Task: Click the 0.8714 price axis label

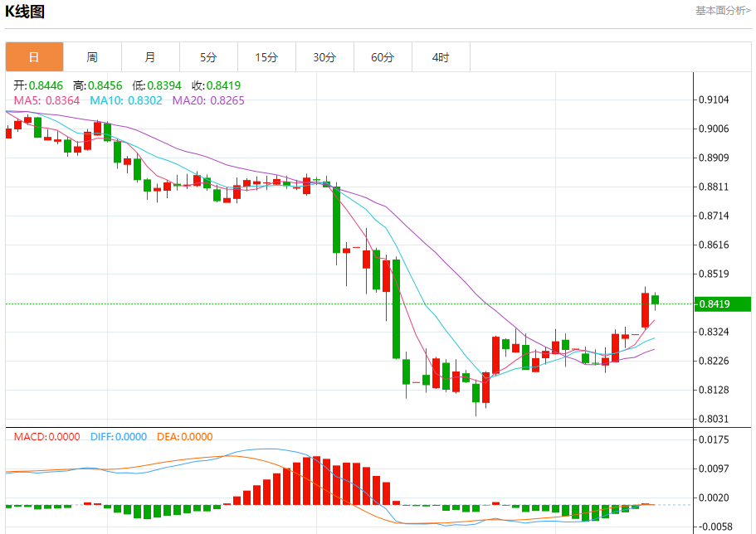Action: (714, 216)
